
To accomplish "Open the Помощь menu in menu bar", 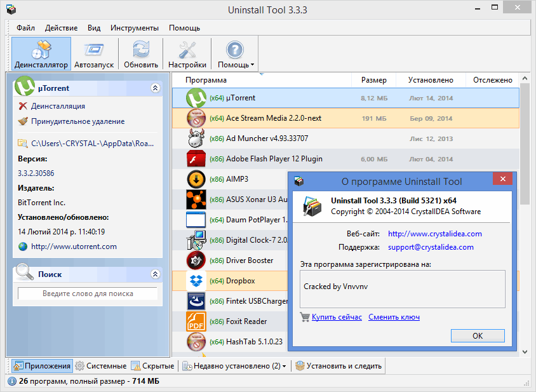I will coord(184,28).
